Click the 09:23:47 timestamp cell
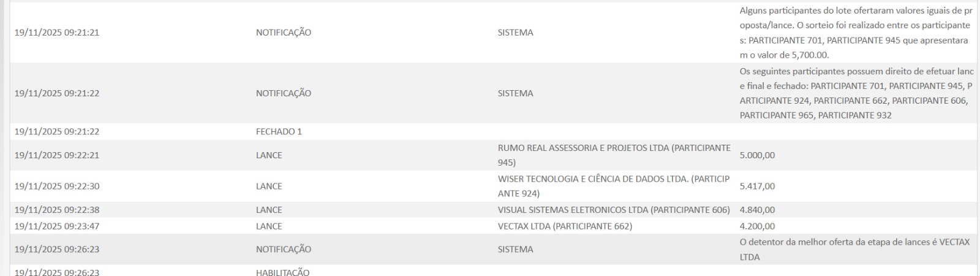This screenshot has width=980, height=276. 57,226
